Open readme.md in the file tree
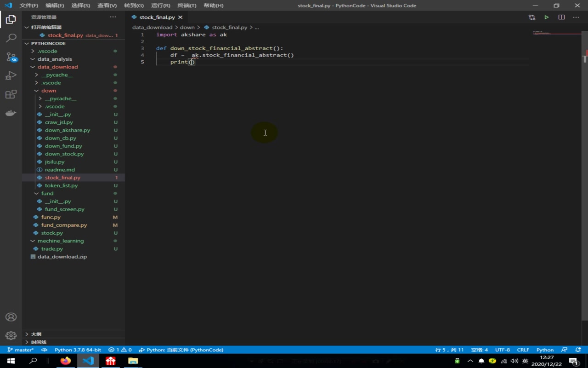 60,170
